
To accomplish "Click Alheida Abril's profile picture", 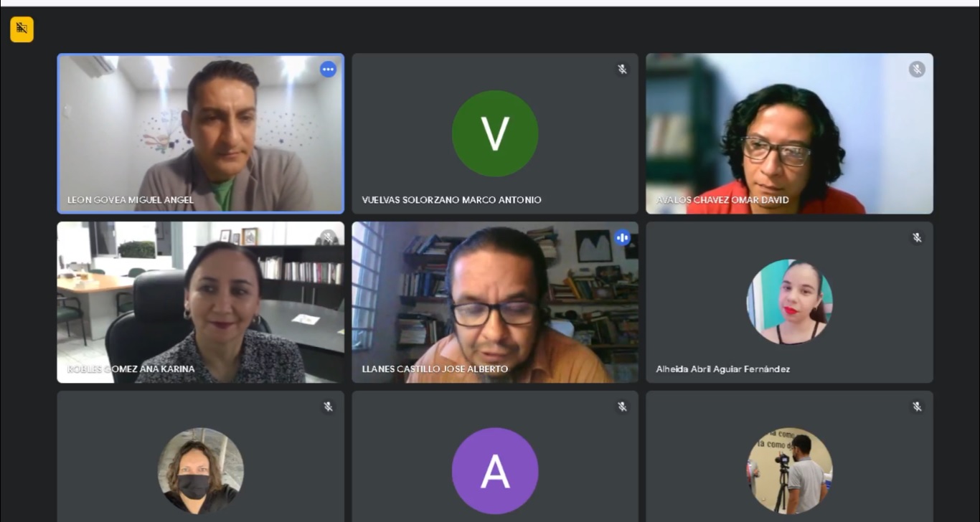I will point(789,302).
